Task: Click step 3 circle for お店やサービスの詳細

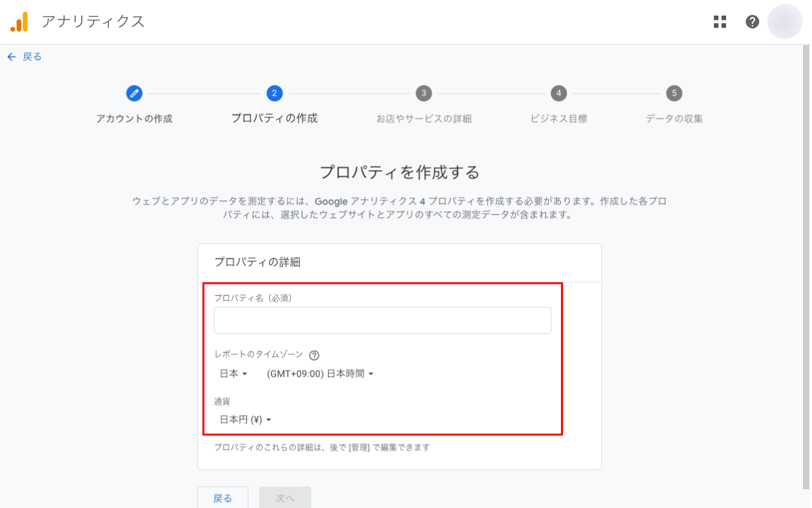Action: tap(424, 93)
